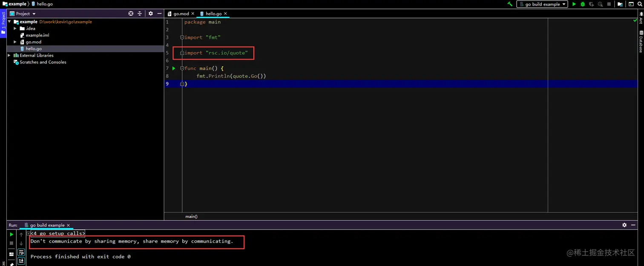The width and height of the screenshot is (644, 266).
Task: Click the Up the Stack Trace arrow
Action: (x=21, y=235)
